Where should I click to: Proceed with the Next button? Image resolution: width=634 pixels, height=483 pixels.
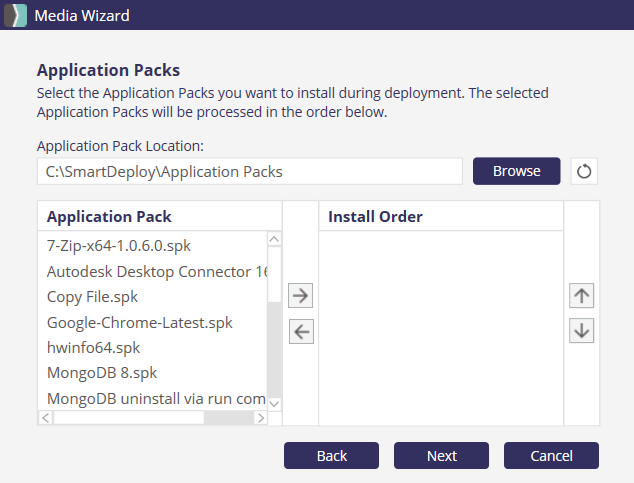pos(441,455)
